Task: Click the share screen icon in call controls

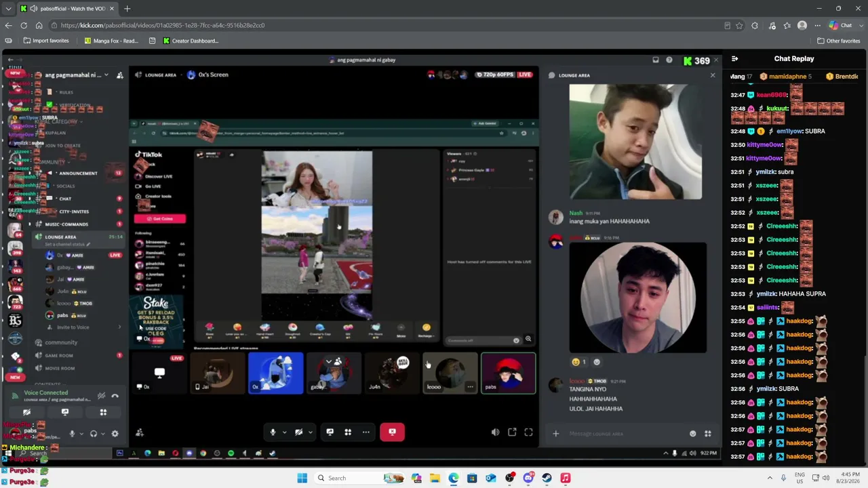Action: click(x=330, y=432)
